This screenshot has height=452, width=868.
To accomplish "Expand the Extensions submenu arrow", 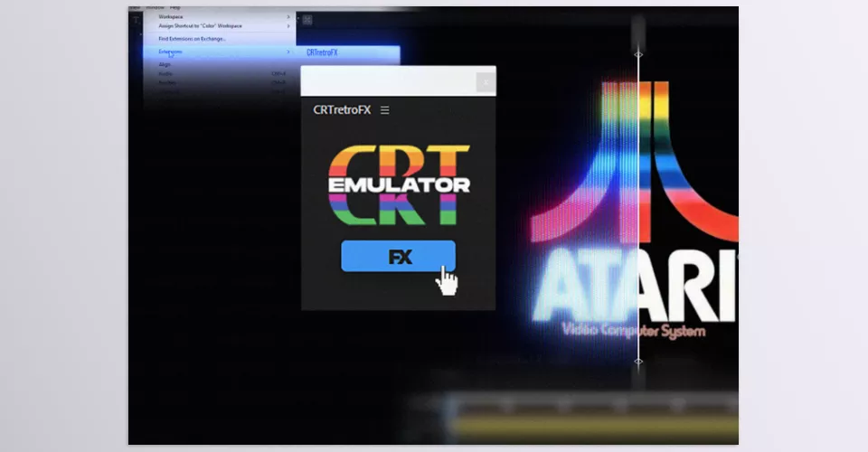I will click(288, 52).
